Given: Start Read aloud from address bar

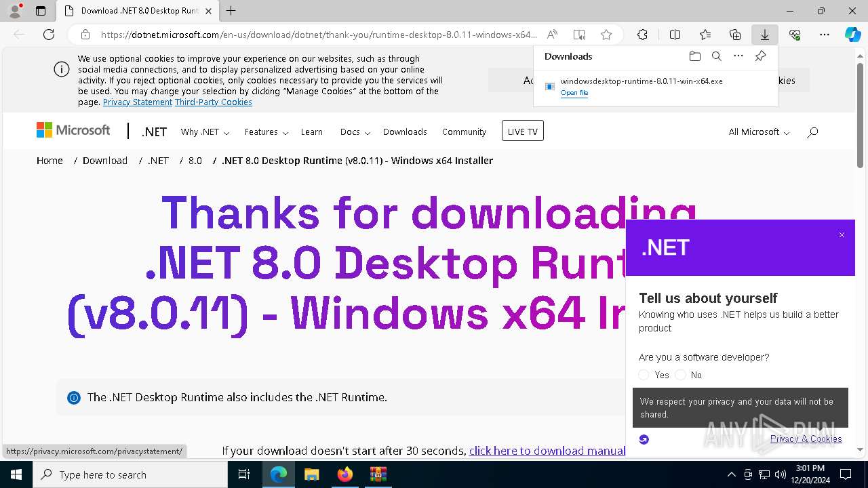Looking at the screenshot, I should click(x=552, y=35).
